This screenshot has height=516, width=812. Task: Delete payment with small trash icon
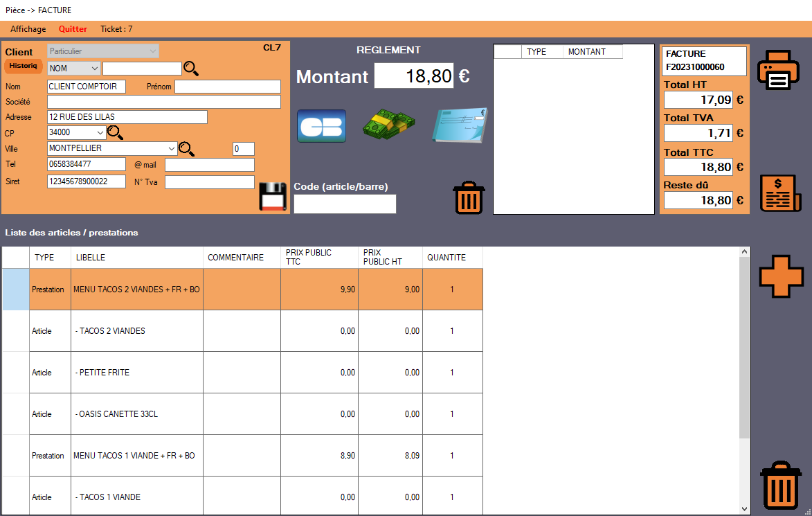(x=469, y=198)
